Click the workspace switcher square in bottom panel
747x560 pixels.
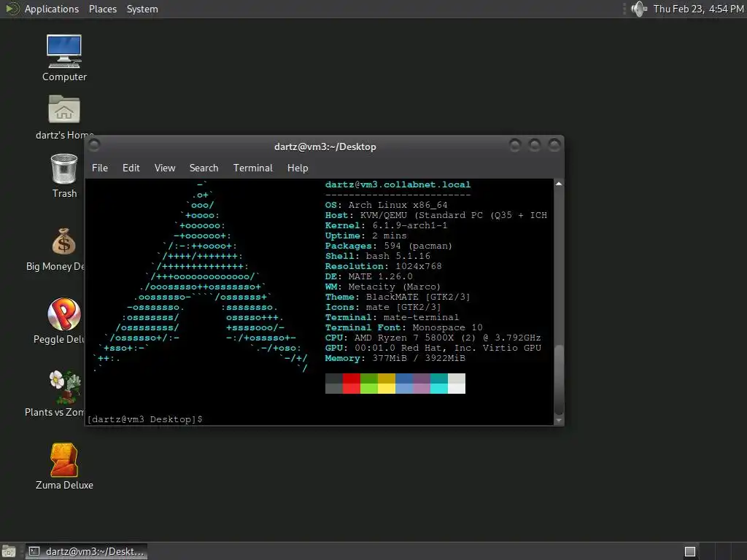tap(690, 551)
